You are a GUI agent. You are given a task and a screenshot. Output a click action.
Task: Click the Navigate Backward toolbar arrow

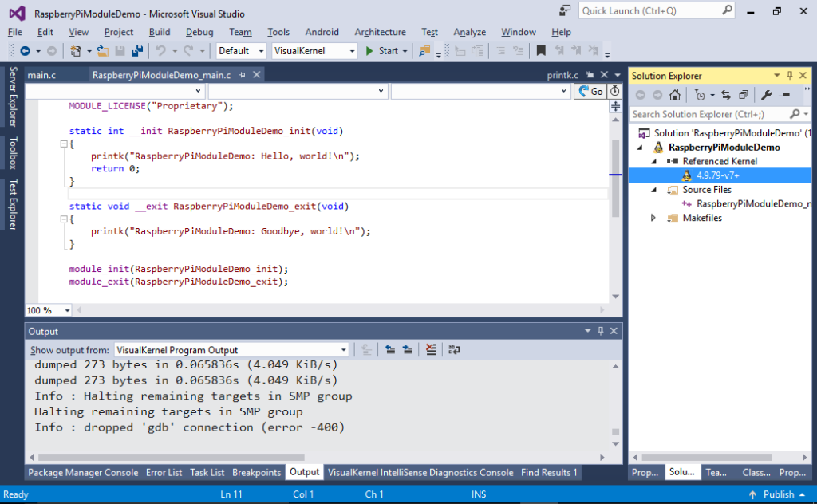(25, 51)
